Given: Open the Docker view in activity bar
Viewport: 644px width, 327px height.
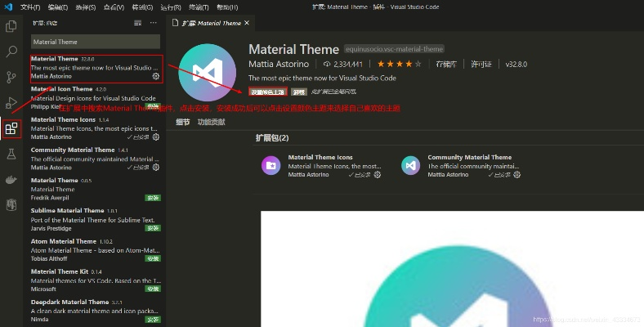Looking at the screenshot, I should (11, 179).
